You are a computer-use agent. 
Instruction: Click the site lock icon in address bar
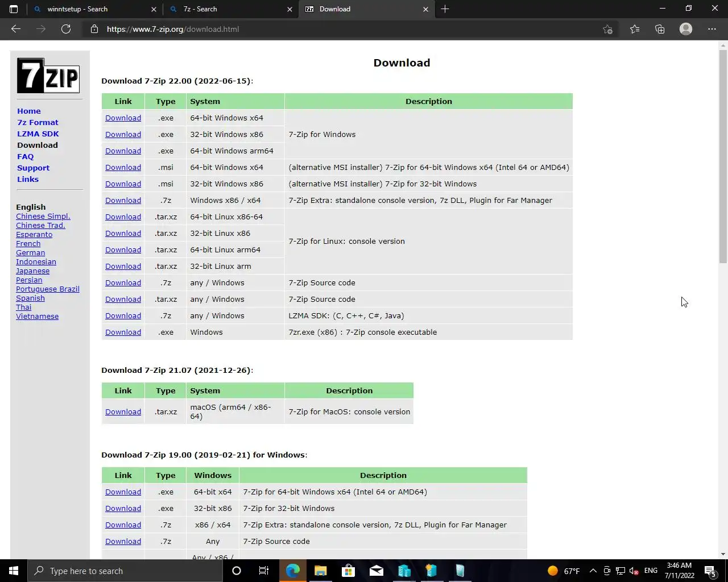pos(94,29)
